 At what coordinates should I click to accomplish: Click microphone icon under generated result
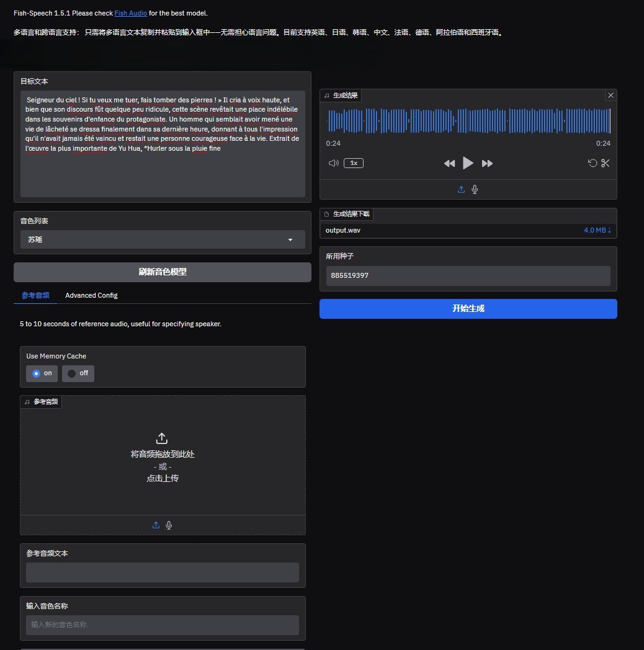(x=475, y=190)
